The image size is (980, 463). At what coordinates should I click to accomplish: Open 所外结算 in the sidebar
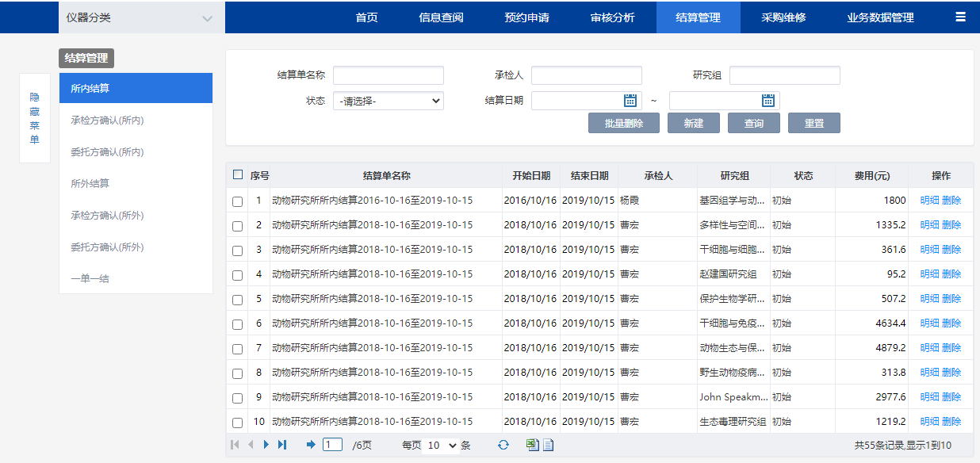pyautogui.click(x=90, y=183)
